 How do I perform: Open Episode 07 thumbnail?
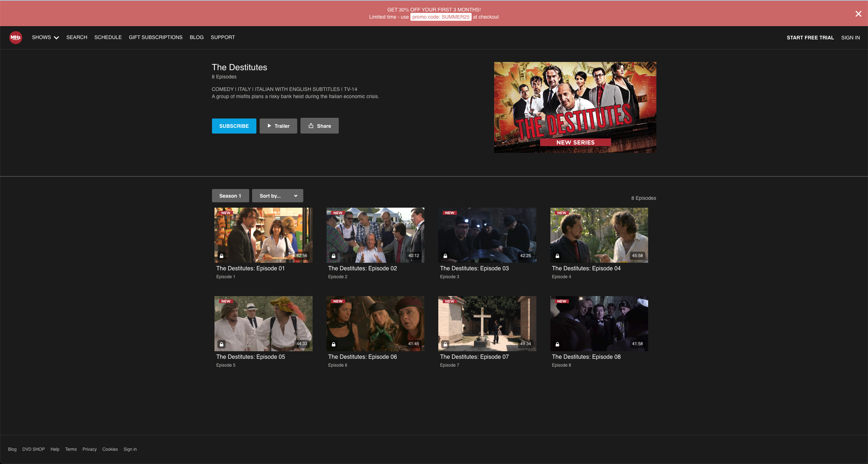point(487,324)
